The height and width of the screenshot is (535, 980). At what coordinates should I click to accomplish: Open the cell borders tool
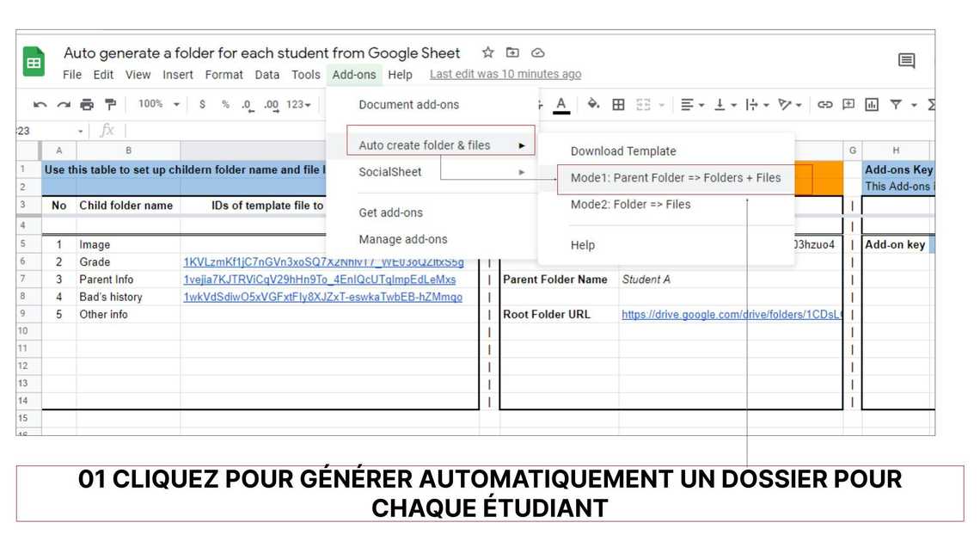tap(618, 105)
